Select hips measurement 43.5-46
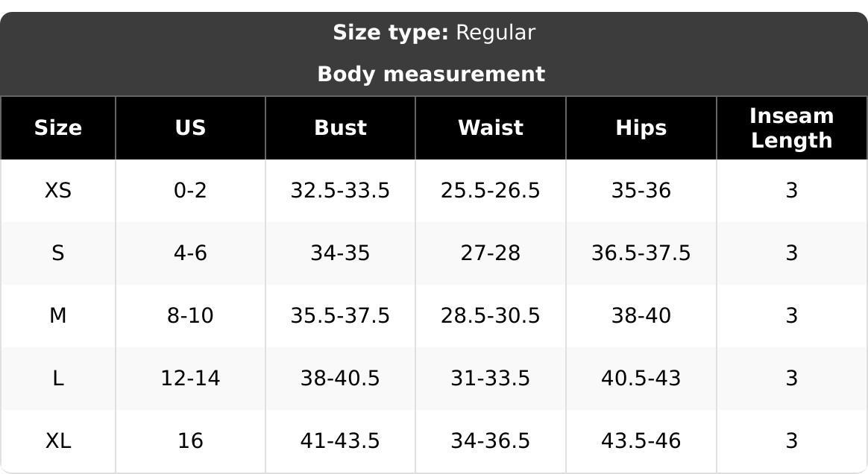The height and width of the screenshot is (474, 868). 641,440
